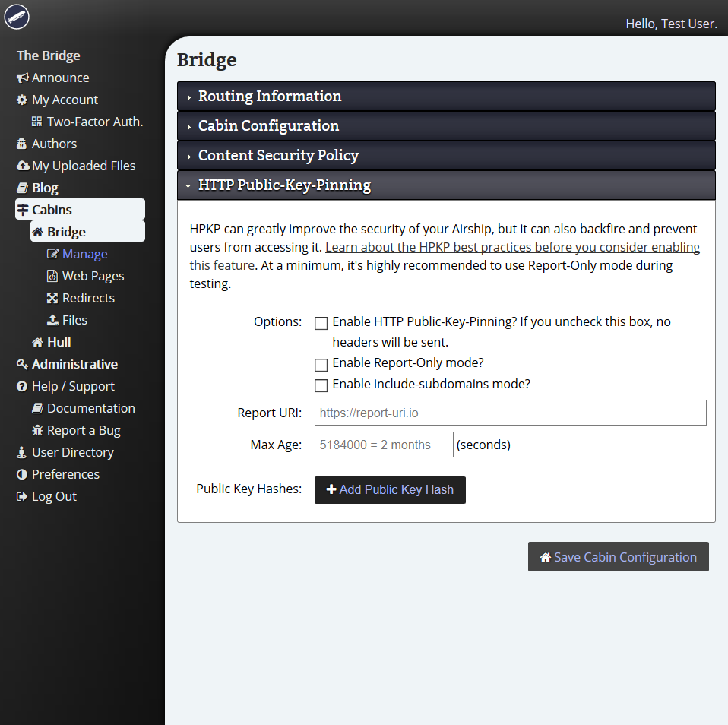The image size is (728, 725).
Task: Click Save Cabin Configuration
Action: (x=618, y=557)
